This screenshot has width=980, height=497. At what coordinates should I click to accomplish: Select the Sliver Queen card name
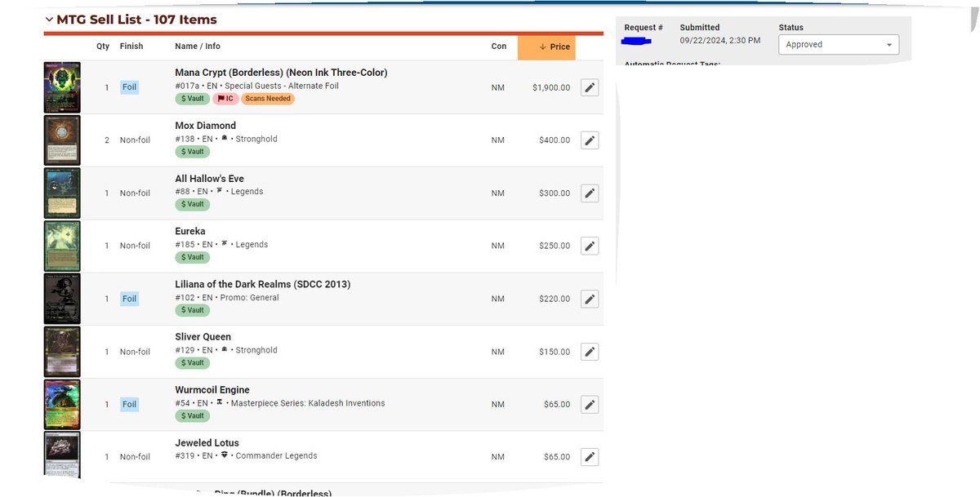(203, 337)
